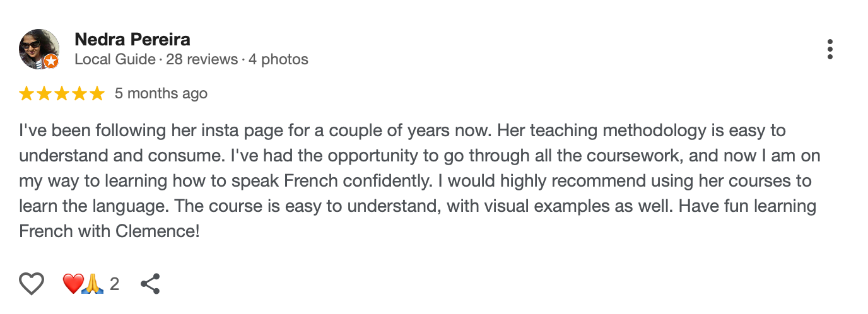The image size is (868, 314).
Task: Click the review's first line of text
Action: (402, 131)
